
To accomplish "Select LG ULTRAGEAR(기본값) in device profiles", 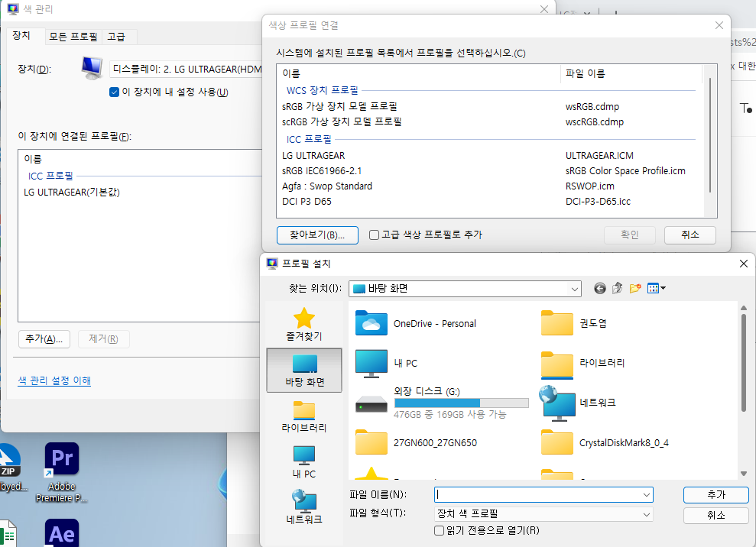I will 72,193.
